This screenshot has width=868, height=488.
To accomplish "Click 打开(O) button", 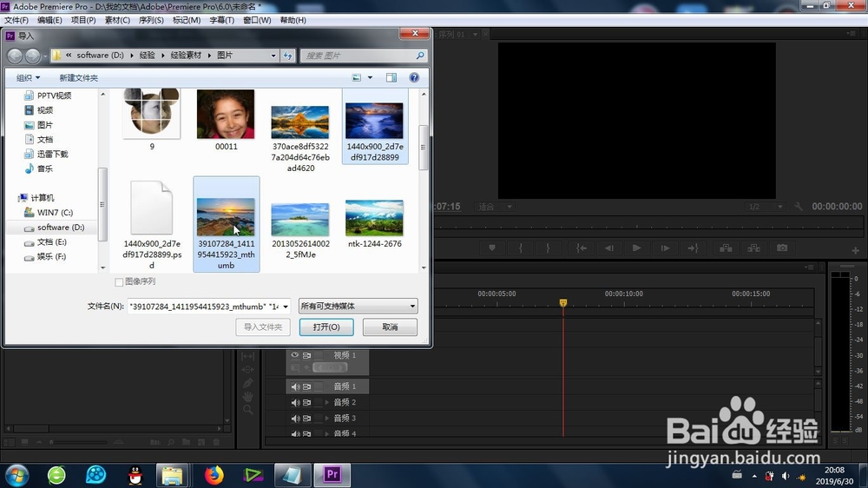I will [x=326, y=326].
